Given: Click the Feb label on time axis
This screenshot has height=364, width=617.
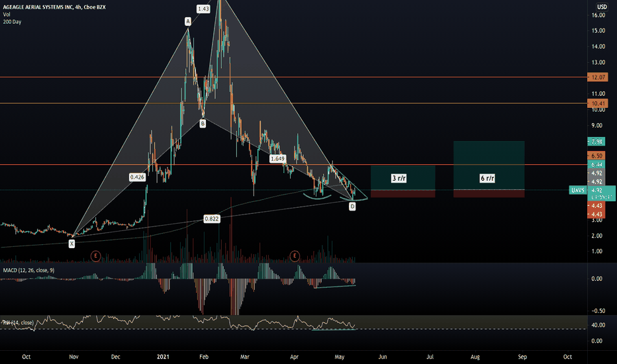Looking at the screenshot, I should click(x=204, y=357).
